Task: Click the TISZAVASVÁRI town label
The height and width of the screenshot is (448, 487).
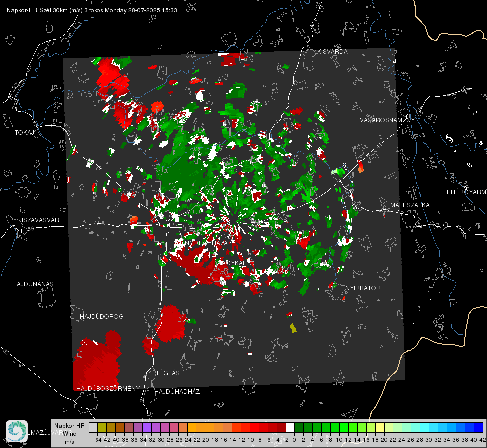Action: click(39, 220)
